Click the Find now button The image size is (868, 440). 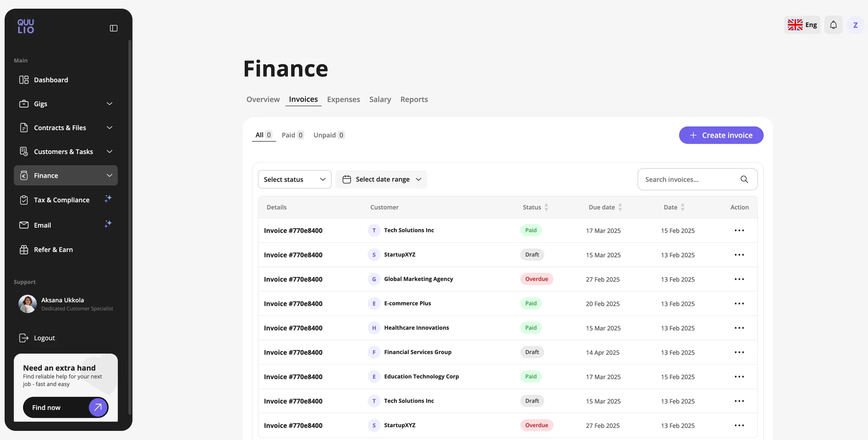click(x=66, y=407)
